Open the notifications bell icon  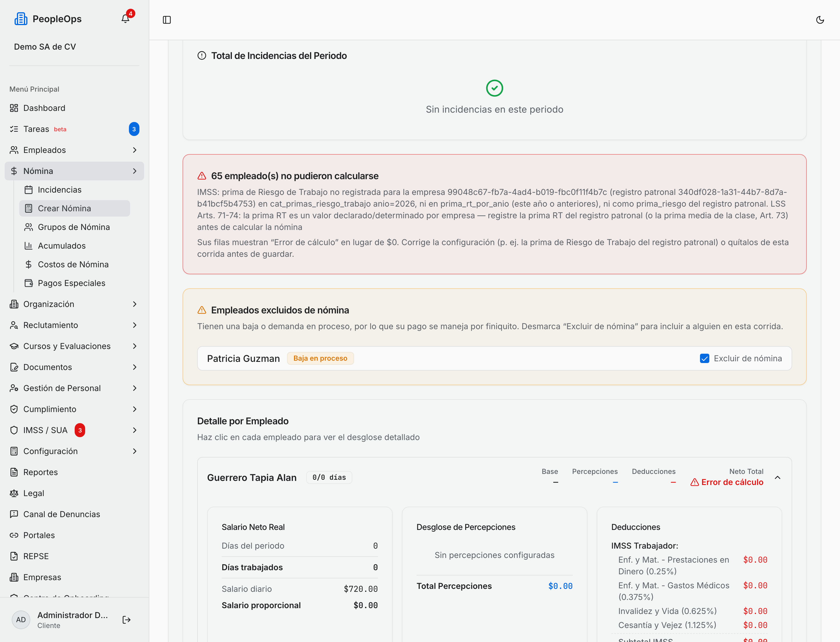(x=125, y=19)
